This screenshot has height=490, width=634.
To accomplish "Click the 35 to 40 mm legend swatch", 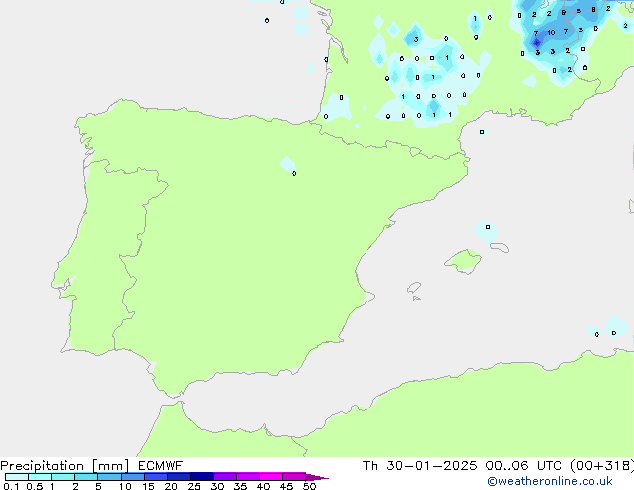I will pos(247,477).
